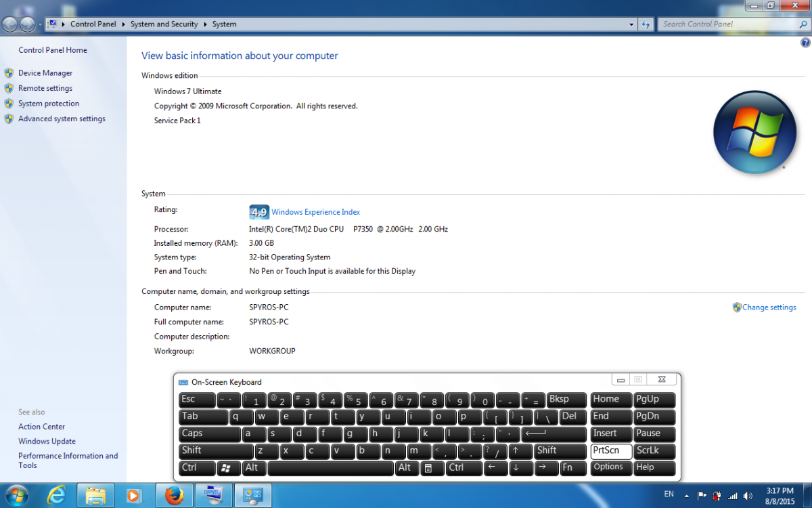The image size is (812, 508).
Task: Tap the Insert key
Action: point(611,433)
